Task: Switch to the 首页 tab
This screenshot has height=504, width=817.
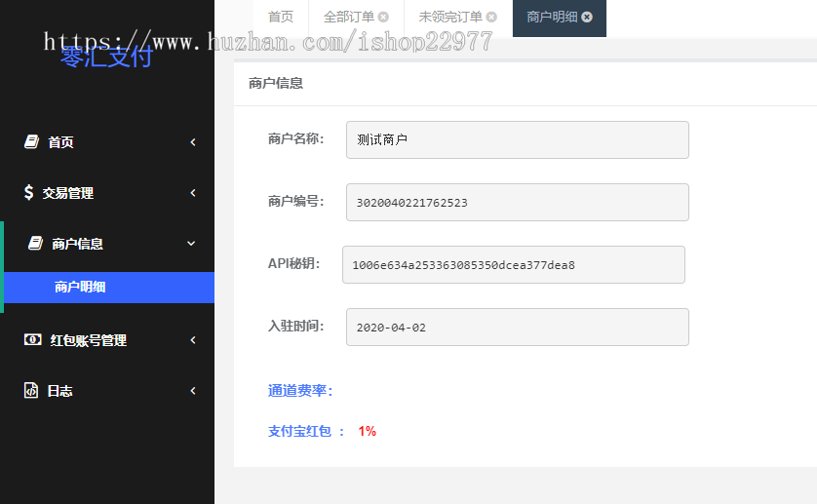Action: click(281, 18)
